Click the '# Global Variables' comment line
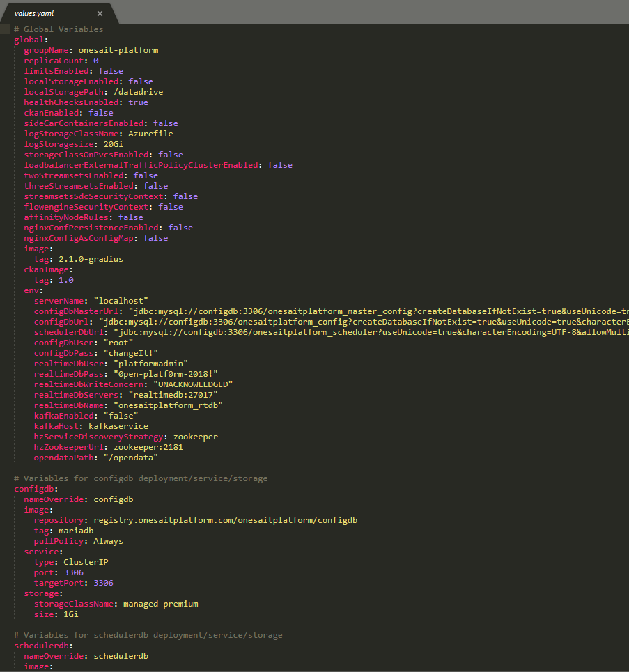The image size is (629, 672). (59, 29)
